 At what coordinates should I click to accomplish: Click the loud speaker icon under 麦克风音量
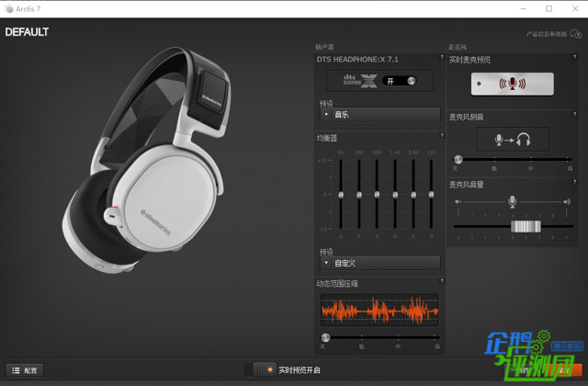pyautogui.click(x=567, y=202)
